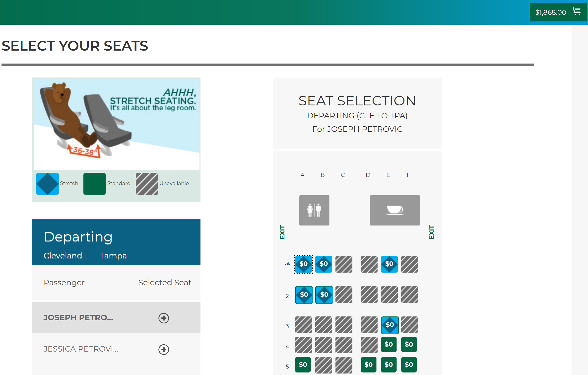Screen dimensions: 588x375
Task: Click the Standard green legend swatch
Action: click(95, 184)
